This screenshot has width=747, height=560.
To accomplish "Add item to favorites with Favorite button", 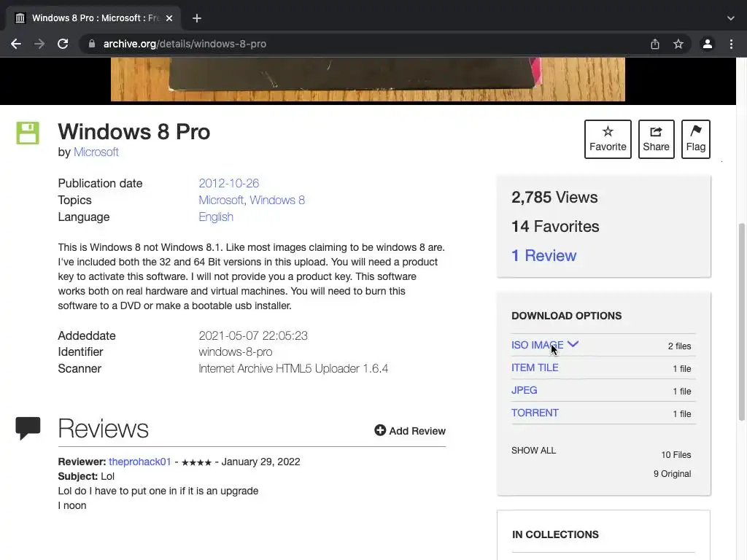I will [608, 139].
